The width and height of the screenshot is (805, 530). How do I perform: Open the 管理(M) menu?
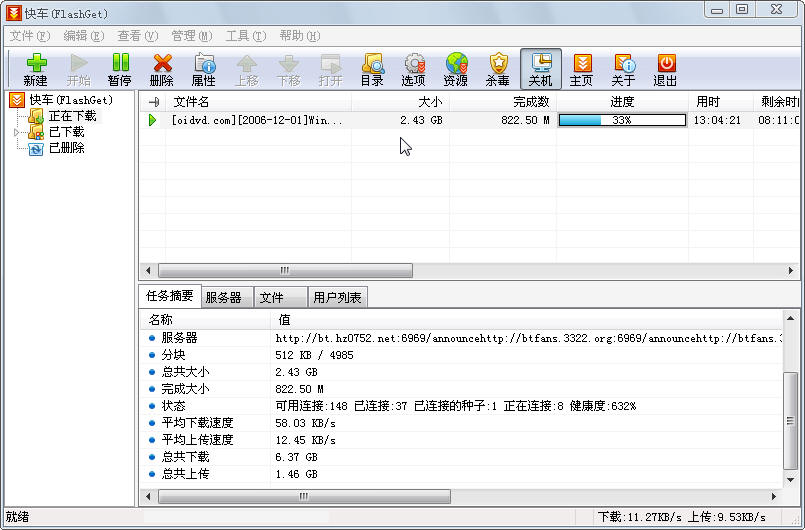[x=191, y=36]
